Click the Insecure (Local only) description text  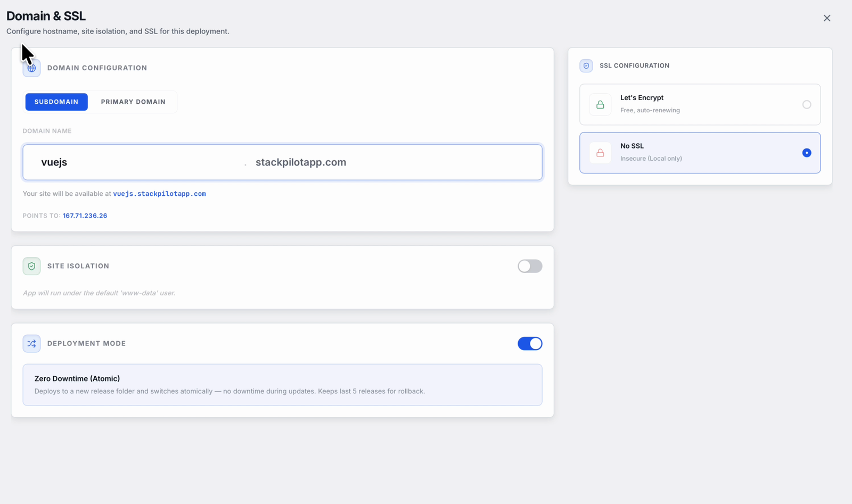[x=651, y=159]
